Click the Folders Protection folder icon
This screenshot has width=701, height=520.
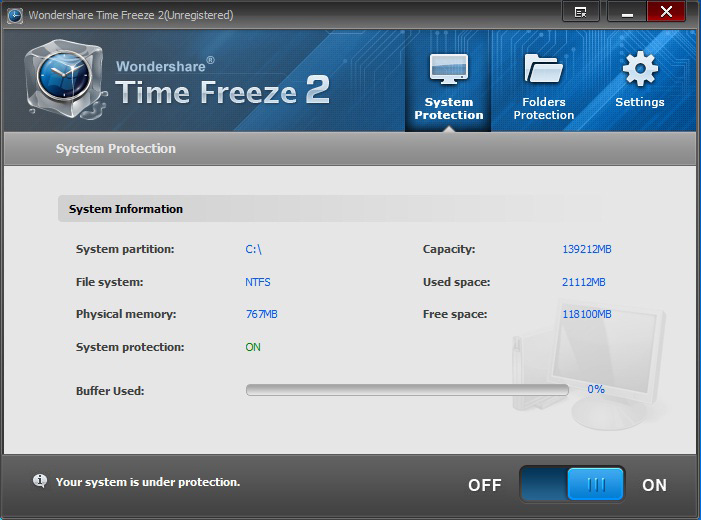(544, 68)
